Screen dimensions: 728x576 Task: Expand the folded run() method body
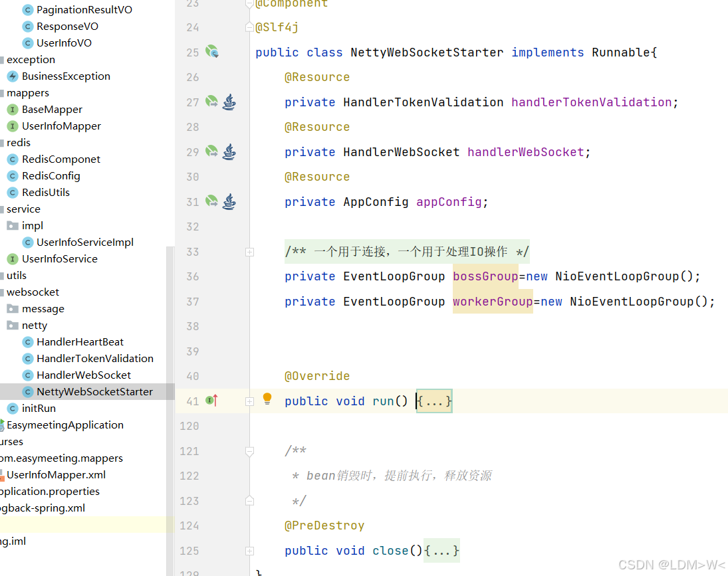pos(250,401)
